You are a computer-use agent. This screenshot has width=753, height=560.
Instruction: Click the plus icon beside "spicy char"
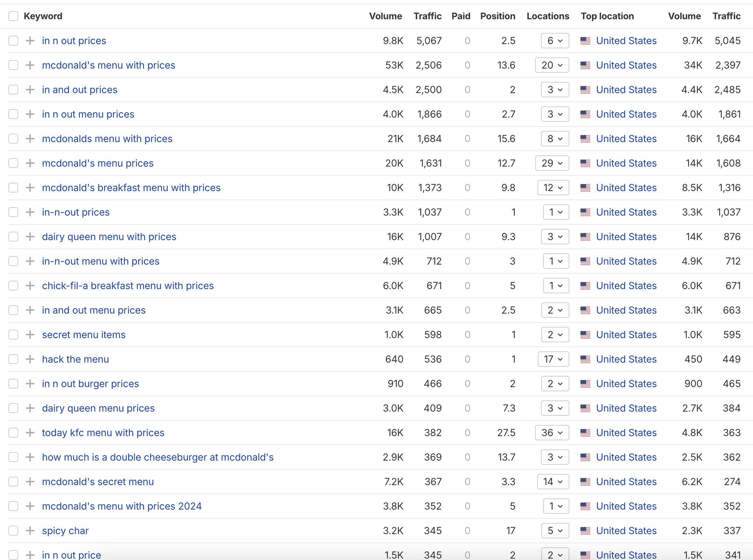click(x=30, y=531)
